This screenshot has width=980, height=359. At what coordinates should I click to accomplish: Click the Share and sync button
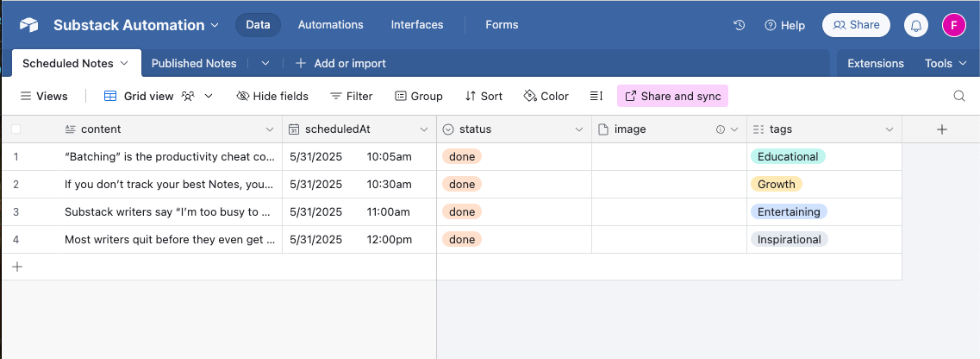point(672,96)
